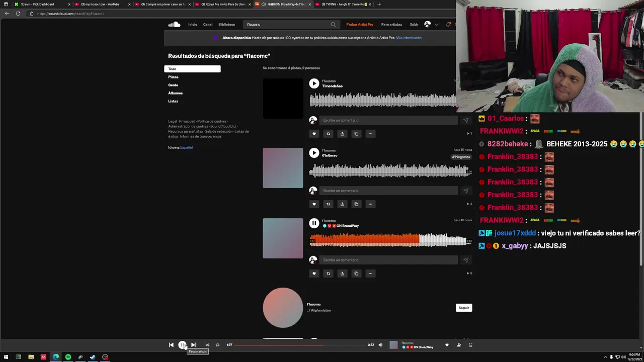
Task: Send comment on the Timondañao track
Action: [x=465, y=120]
